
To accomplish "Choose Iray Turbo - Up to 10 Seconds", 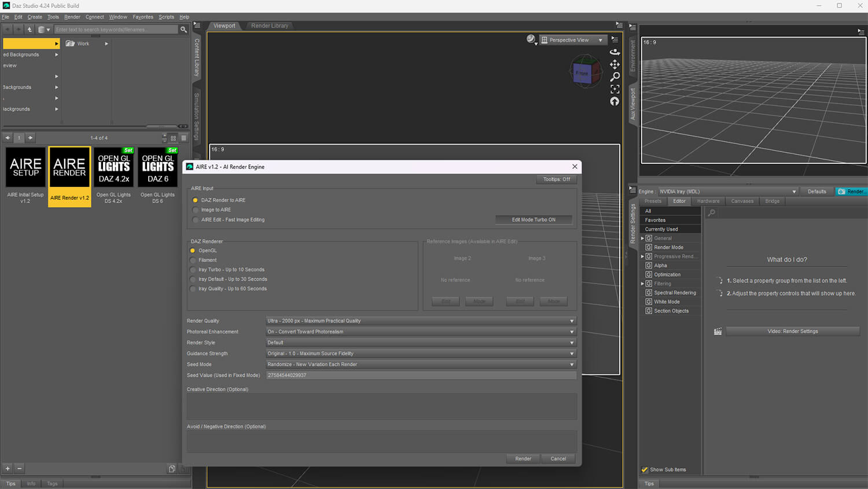I will [x=227, y=270].
